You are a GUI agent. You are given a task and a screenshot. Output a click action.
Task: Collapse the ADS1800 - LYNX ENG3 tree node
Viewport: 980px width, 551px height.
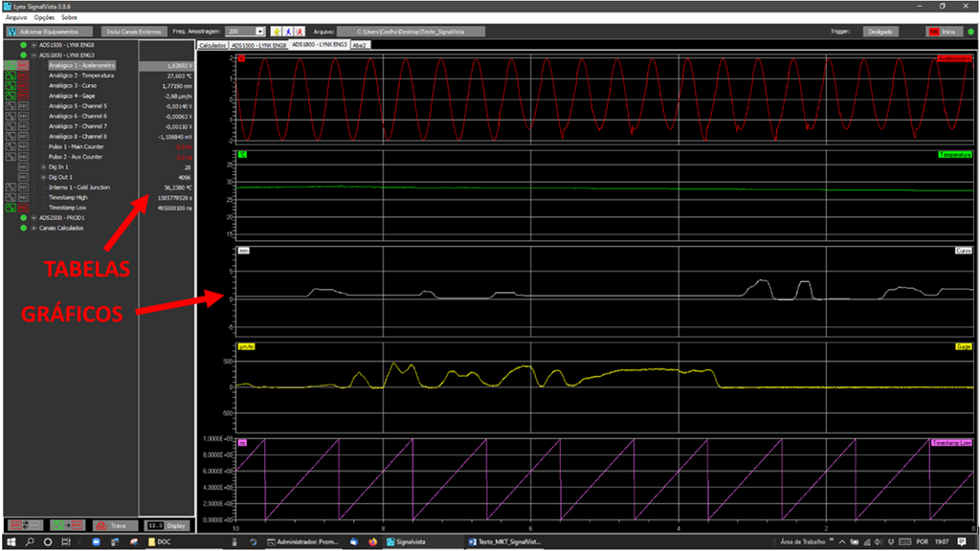[33, 55]
